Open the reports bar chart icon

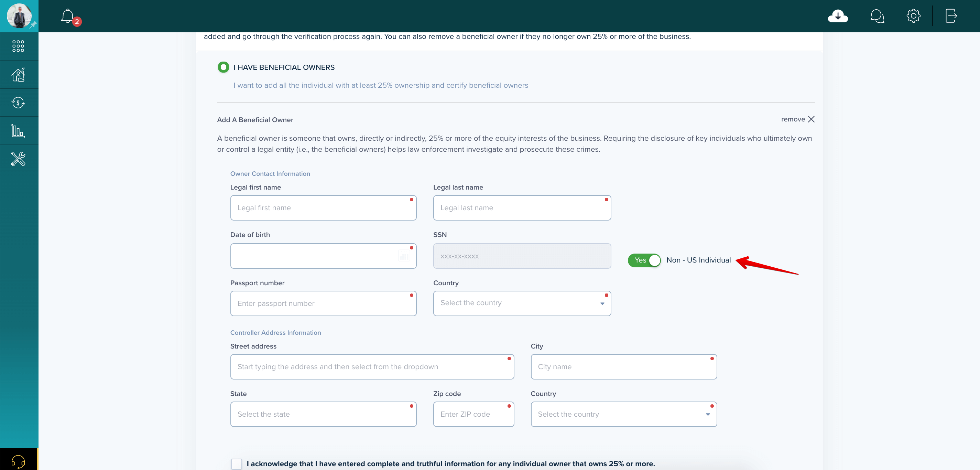click(x=18, y=131)
